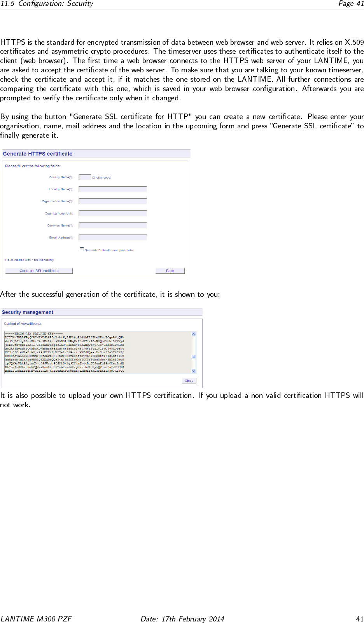
Task: Click the Generate SSL certificate button
Action: tap(39, 271)
